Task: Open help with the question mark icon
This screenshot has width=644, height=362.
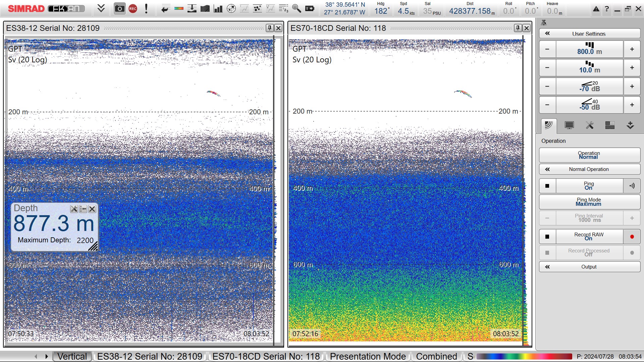Action: 607,9
